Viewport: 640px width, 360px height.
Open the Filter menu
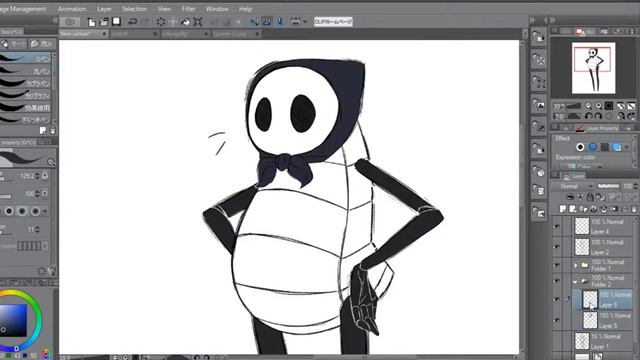pyautogui.click(x=188, y=9)
